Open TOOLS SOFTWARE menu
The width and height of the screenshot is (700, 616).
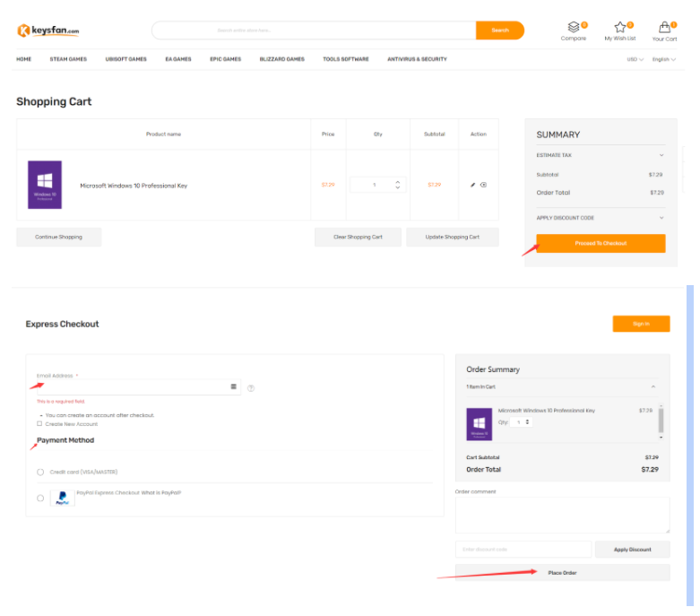(346, 59)
